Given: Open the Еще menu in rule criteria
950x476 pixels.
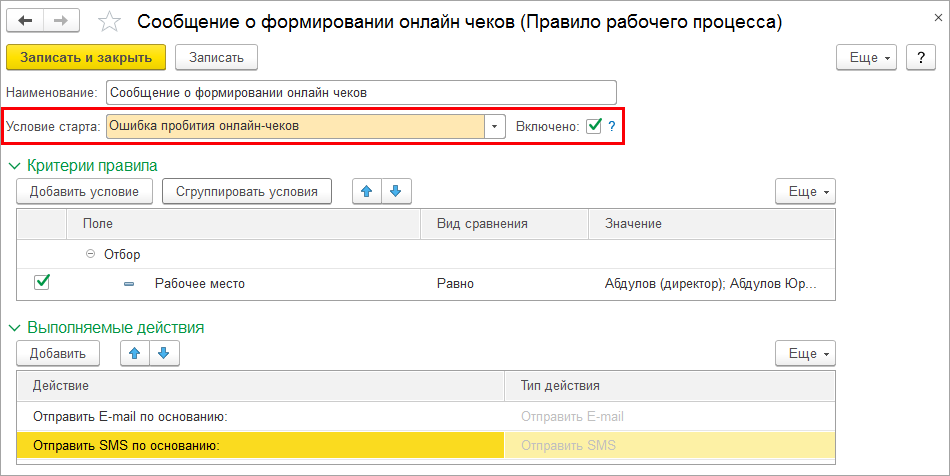Looking at the screenshot, I should click(805, 191).
